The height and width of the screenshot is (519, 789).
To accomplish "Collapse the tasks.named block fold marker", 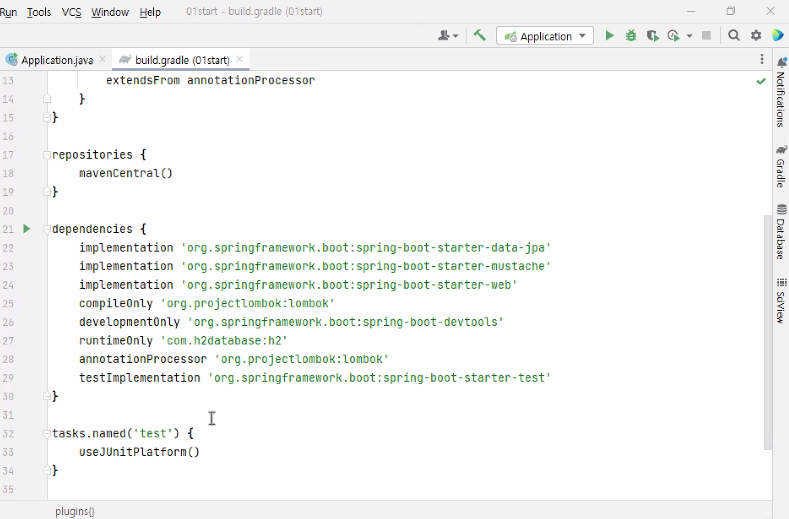I will pos(47,433).
